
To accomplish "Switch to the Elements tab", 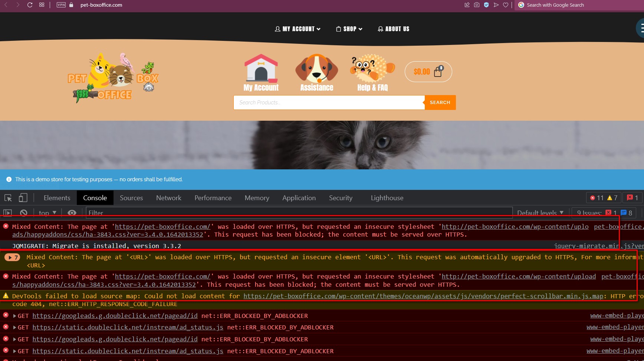I will [x=57, y=198].
